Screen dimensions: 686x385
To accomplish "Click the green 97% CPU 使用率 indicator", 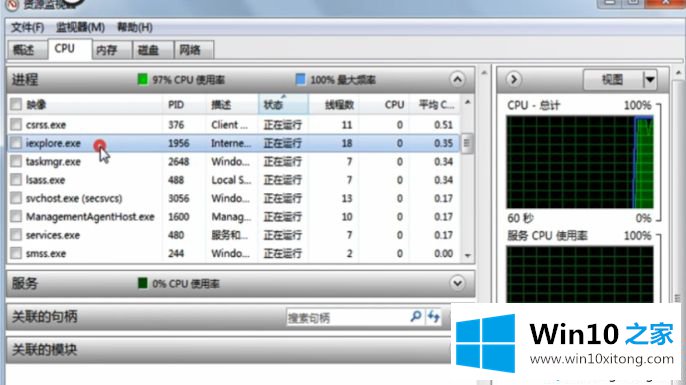I will pos(143,80).
